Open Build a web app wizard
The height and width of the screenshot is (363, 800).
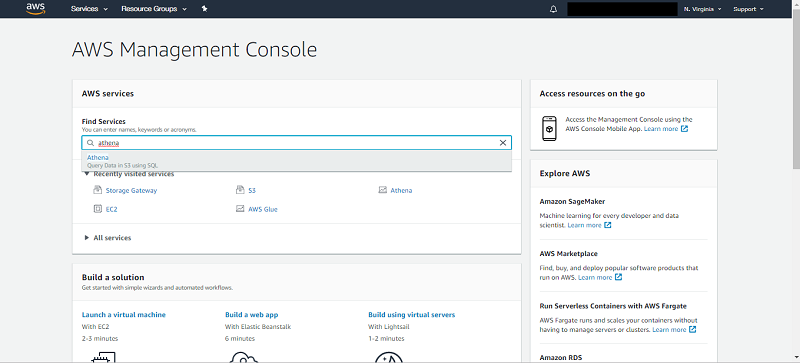(252, 315)
